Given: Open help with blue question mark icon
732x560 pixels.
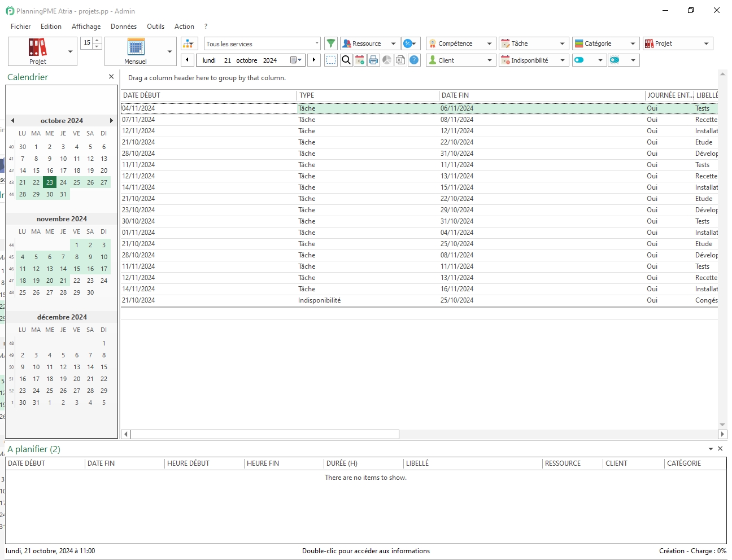Looking at the screenshot, I should tap(414, 60).
